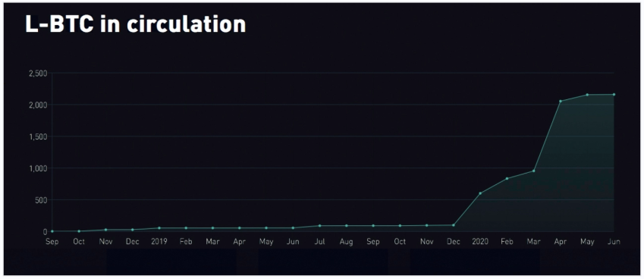Click the Feb label following 2020

click(x=507, y=242)
